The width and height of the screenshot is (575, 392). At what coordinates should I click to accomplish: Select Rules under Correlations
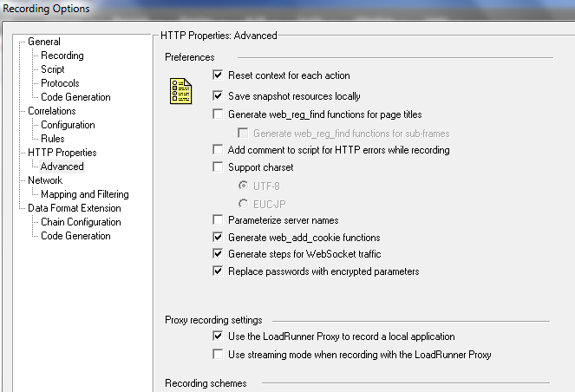[x=53, y=139]
